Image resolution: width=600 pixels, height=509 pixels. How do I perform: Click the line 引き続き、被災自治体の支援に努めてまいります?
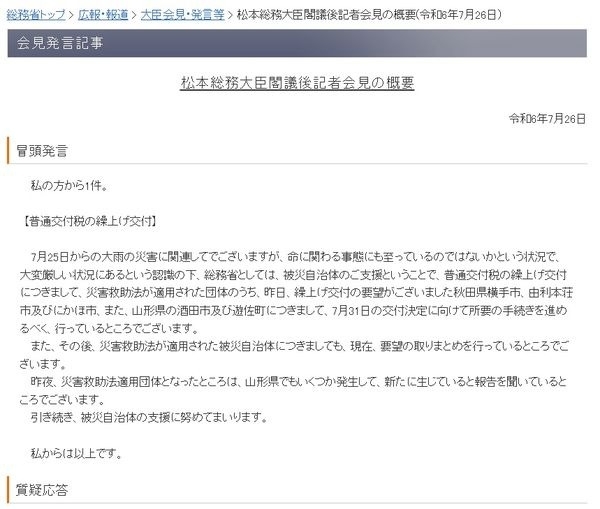(149, 417)
